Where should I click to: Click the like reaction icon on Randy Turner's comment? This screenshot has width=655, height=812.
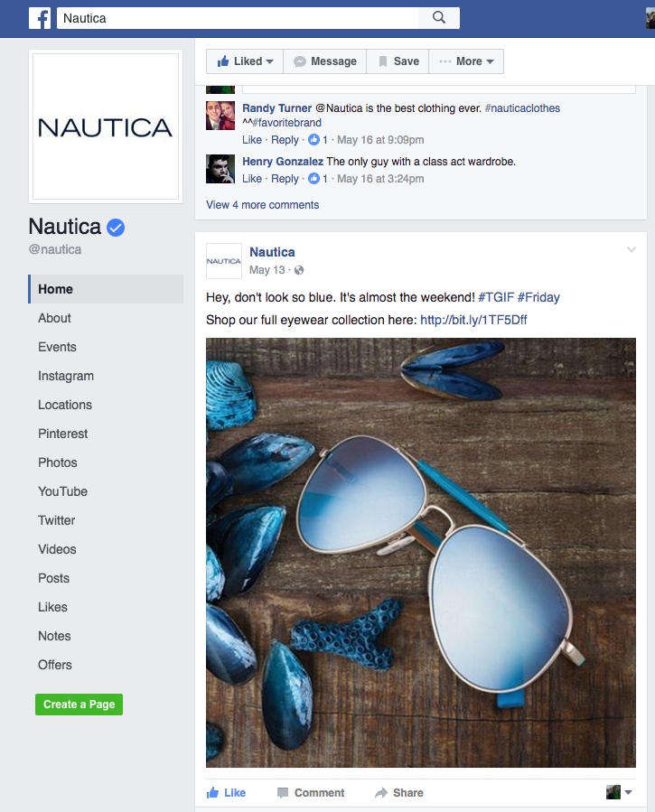tap(313, 139)
